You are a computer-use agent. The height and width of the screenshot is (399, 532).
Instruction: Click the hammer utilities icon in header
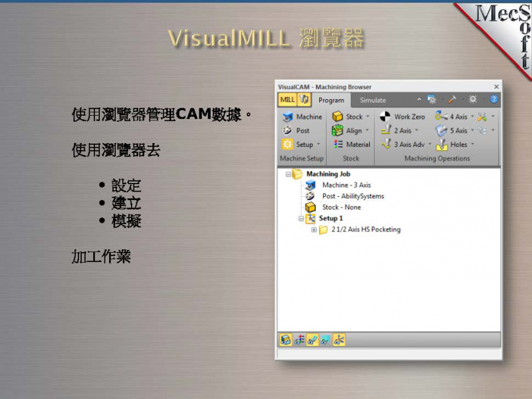click(x=452, y=99)
